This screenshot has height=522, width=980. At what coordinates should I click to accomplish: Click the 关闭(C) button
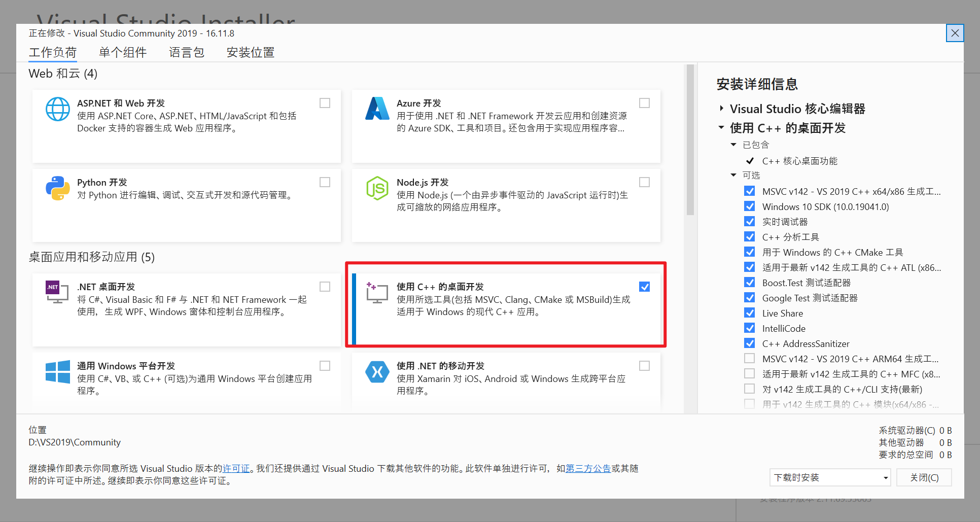[924, 477]
